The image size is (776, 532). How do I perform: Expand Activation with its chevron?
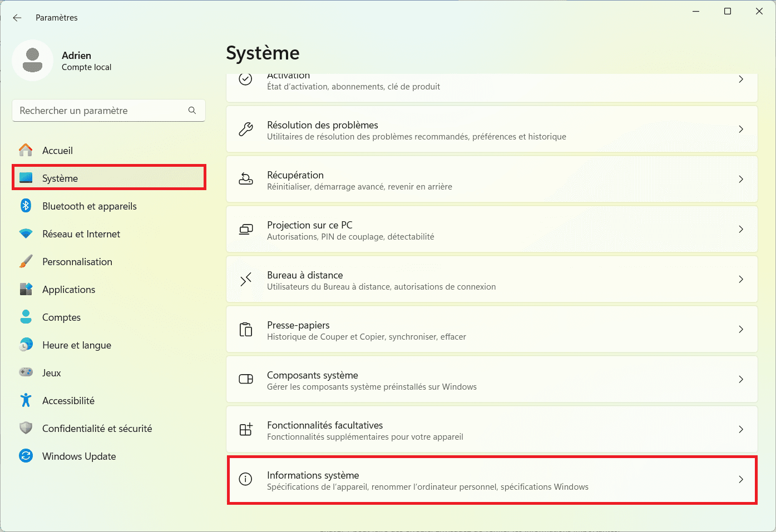(x=741, y=79)
